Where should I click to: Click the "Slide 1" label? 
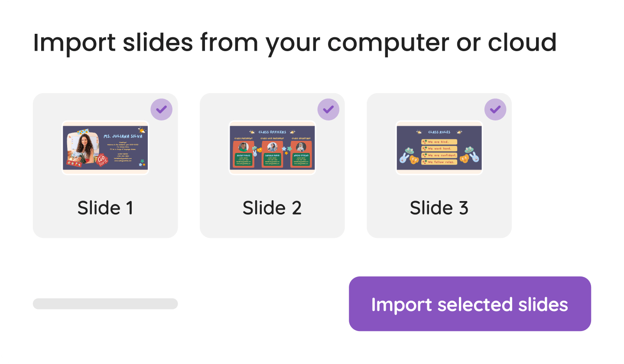point(105,208)
